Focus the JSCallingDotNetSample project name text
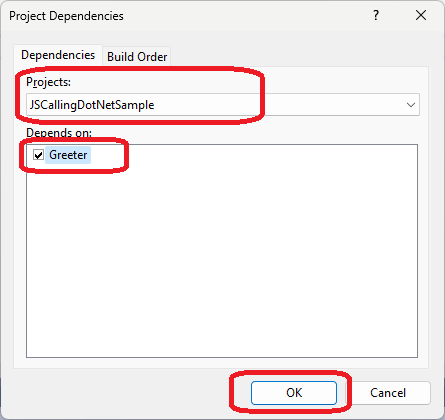The height and width of the screenshot is (420, 445). [92, 105]
